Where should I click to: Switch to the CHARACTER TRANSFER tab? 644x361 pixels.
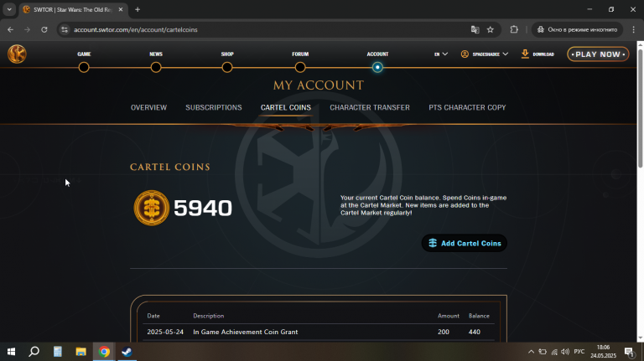pyautogui.click(x=370, y=107)
